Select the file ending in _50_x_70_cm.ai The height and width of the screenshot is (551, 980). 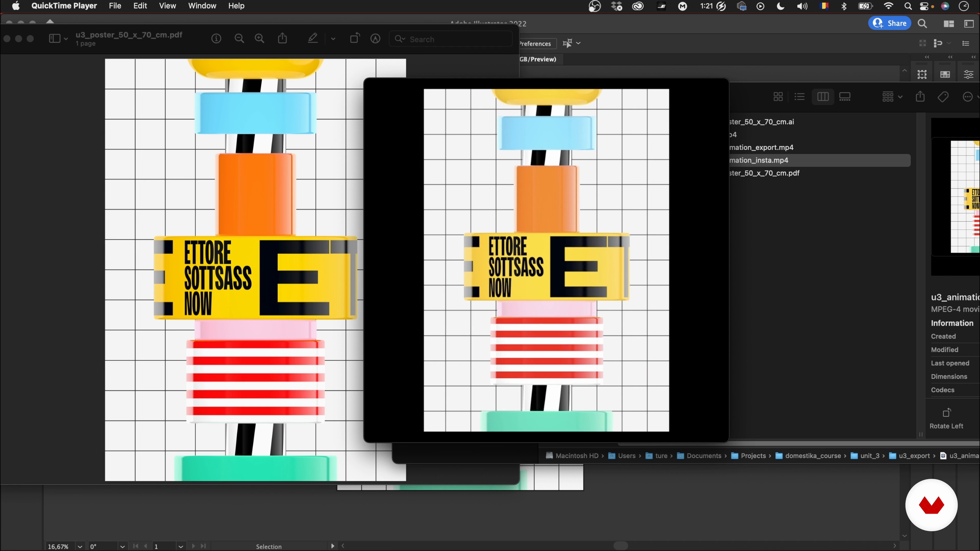click(x=762, y=122)
